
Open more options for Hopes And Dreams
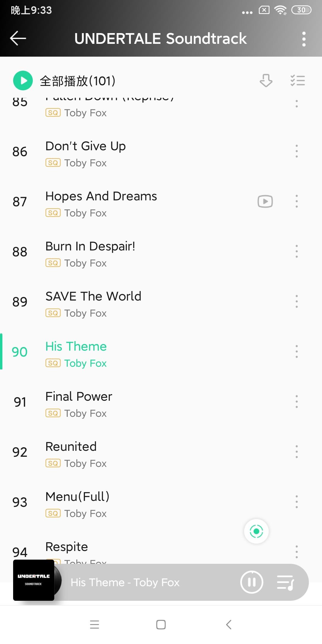pos(297,201)
